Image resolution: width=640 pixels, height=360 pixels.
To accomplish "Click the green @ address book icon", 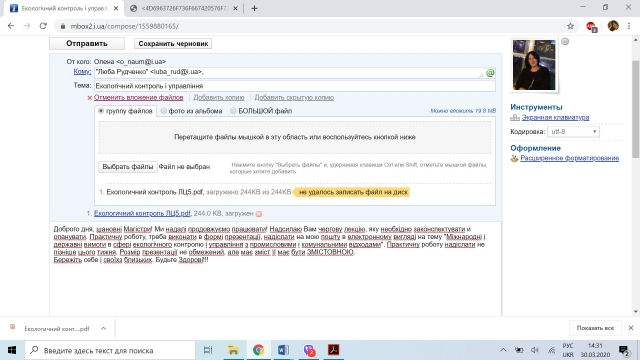I will [490, 73].
